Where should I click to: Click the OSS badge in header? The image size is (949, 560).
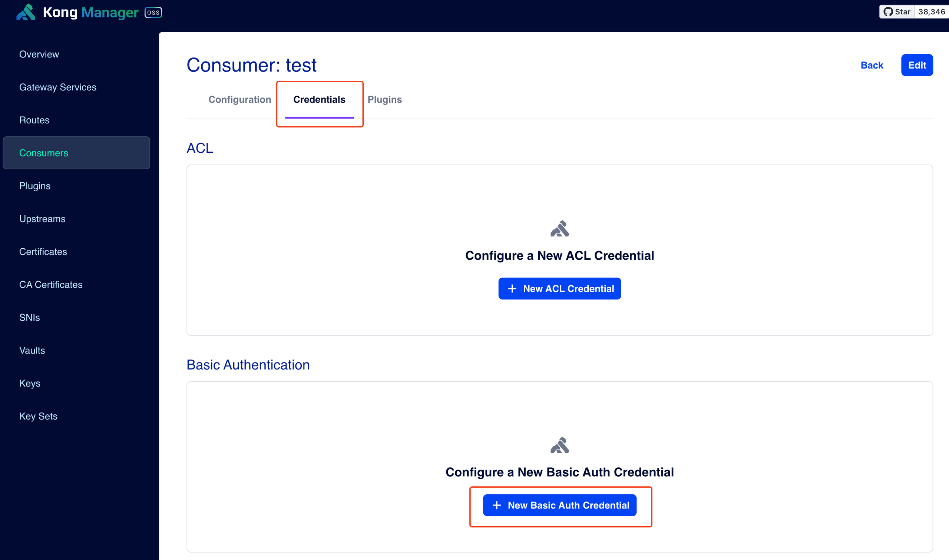pos(153,13)
